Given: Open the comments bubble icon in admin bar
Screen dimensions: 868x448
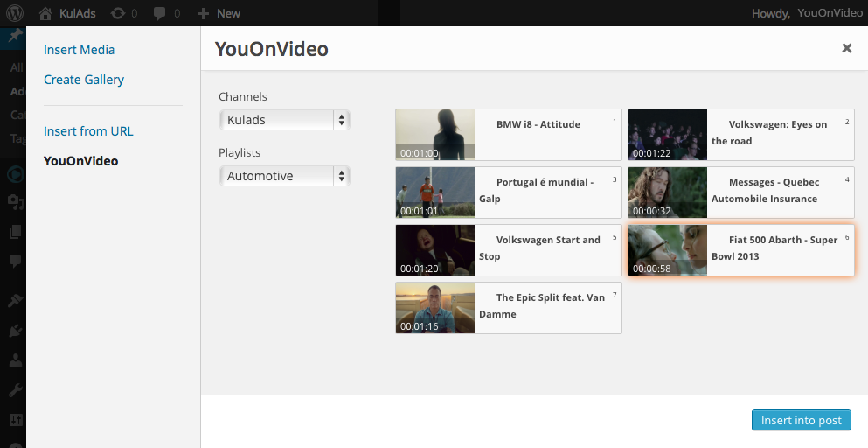Looking at the screenshot, I should point(159,14).
